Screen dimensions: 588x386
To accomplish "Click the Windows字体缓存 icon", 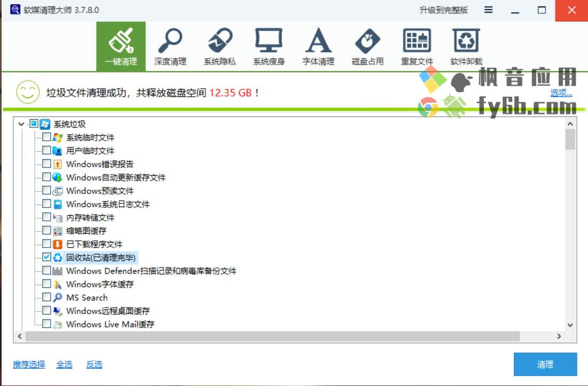I will (x=58, y=285).
